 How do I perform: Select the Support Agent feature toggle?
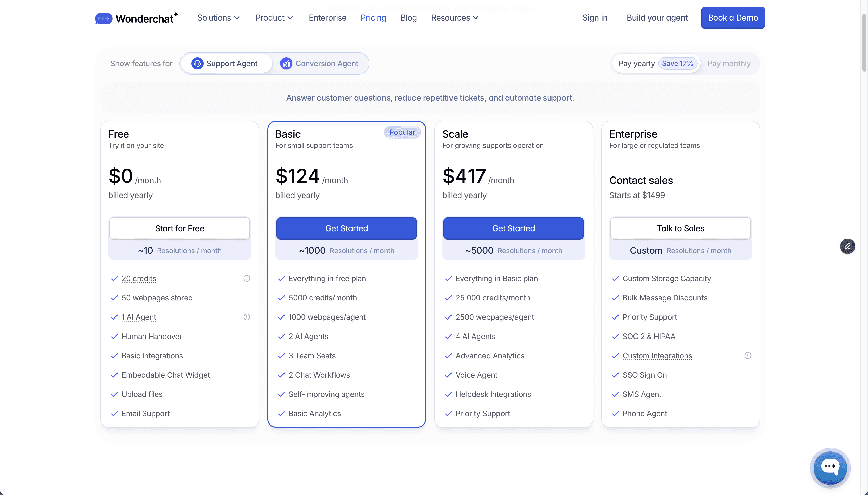[x=226, y=63]
